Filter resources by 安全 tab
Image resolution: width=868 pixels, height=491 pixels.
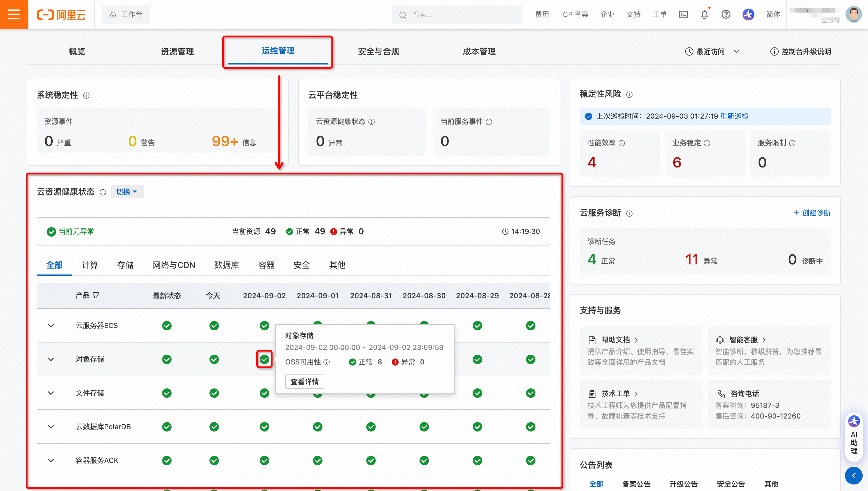click(302, 265)
